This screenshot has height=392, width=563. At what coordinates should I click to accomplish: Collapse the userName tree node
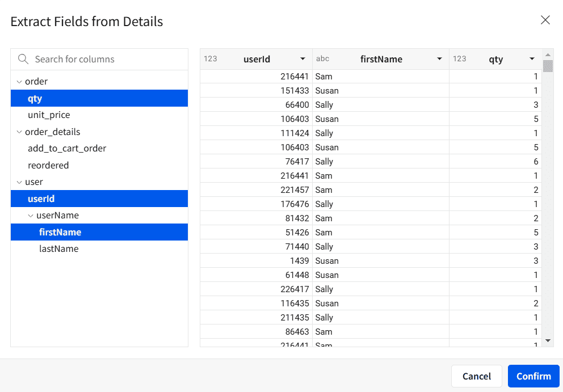[x=31, y=216]
